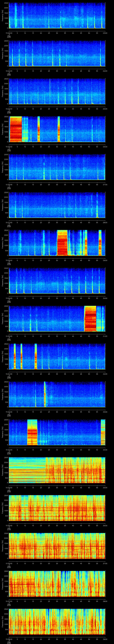Click the spectrogram panel starting at 15:31:00
114x644 pixels.
(57, 357)
